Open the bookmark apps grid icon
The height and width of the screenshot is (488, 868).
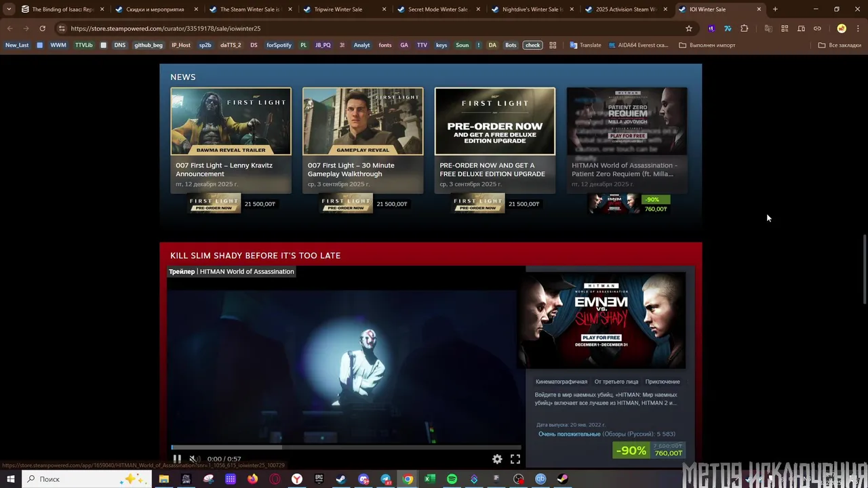(553, 45)
